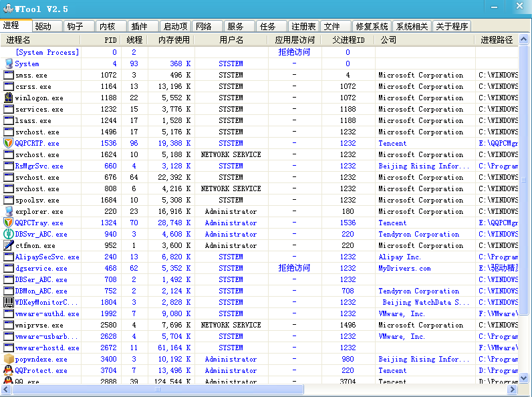Click the winlogon.exe process icon
The height and width of the screenshot is (397, 532).
point(9,98)
